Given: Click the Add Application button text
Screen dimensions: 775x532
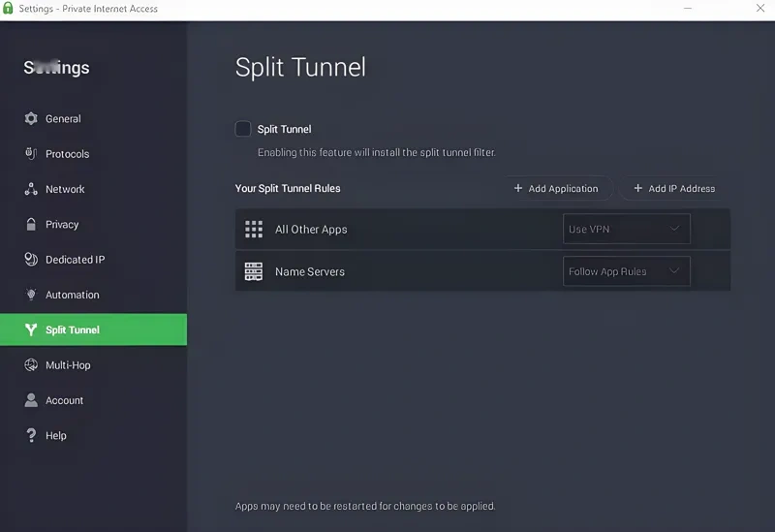Looking at the screenshot, I should point(563,188).
